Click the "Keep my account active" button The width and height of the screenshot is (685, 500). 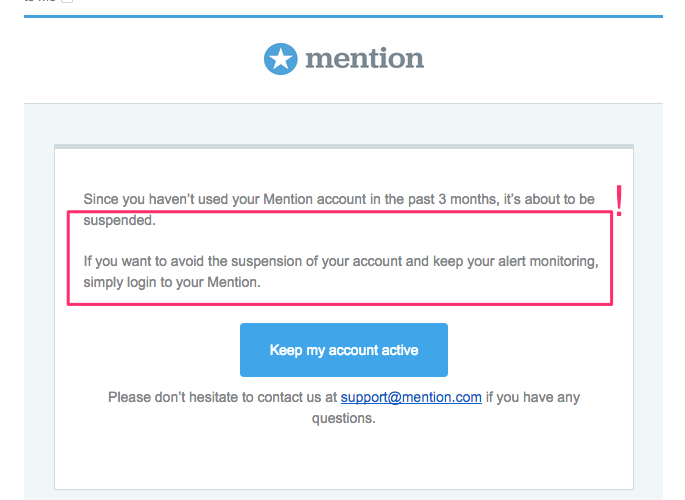(x=344, y=350)
